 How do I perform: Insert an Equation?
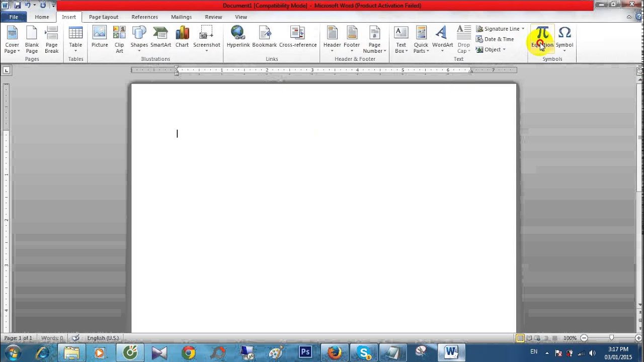(x=542, y=38)
